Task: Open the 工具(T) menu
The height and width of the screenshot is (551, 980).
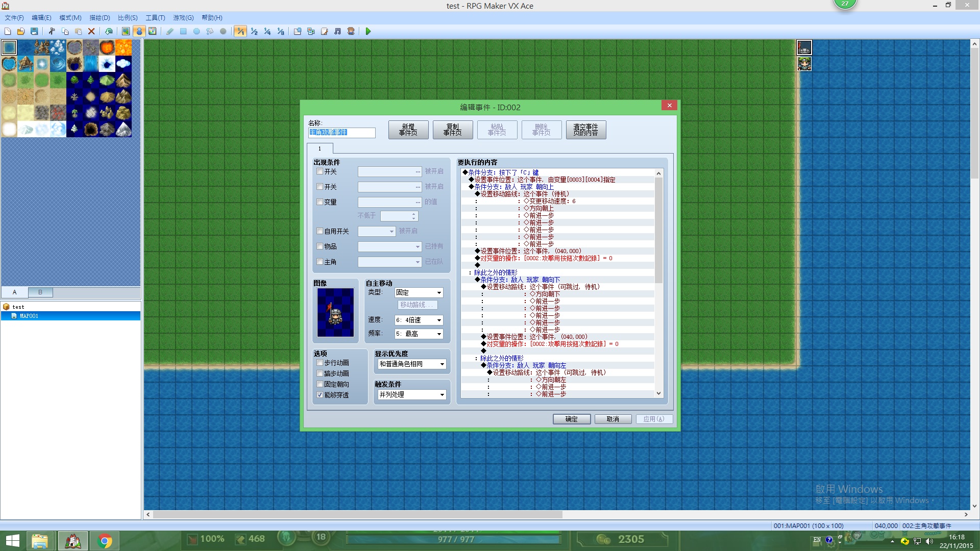Action: (x=155, y=18)
